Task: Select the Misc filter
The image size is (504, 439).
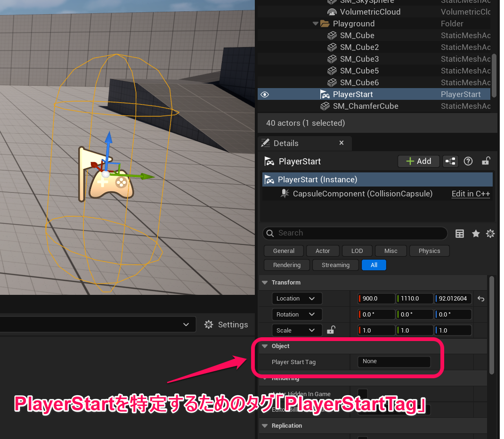Action: [391, 251]
